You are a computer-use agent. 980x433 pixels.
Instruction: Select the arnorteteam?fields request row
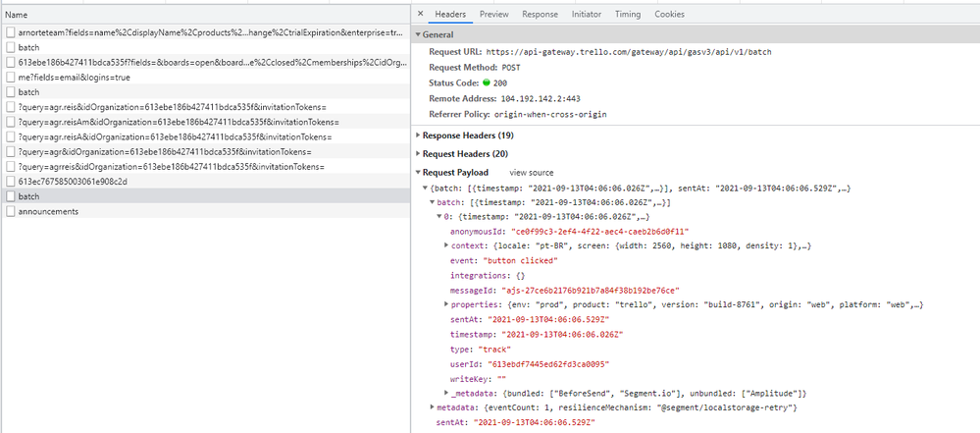pyautogui.click(x=206, y=32)
